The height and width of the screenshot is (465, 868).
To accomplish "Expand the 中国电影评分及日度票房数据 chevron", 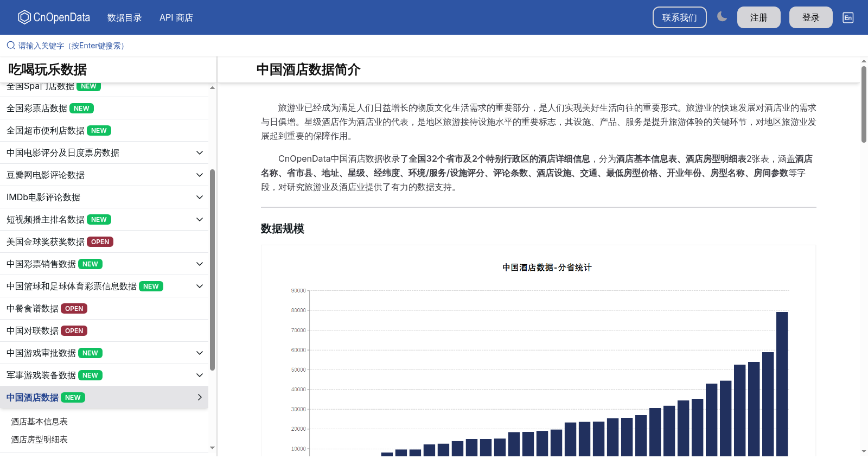I will click(x=200, y=152).
